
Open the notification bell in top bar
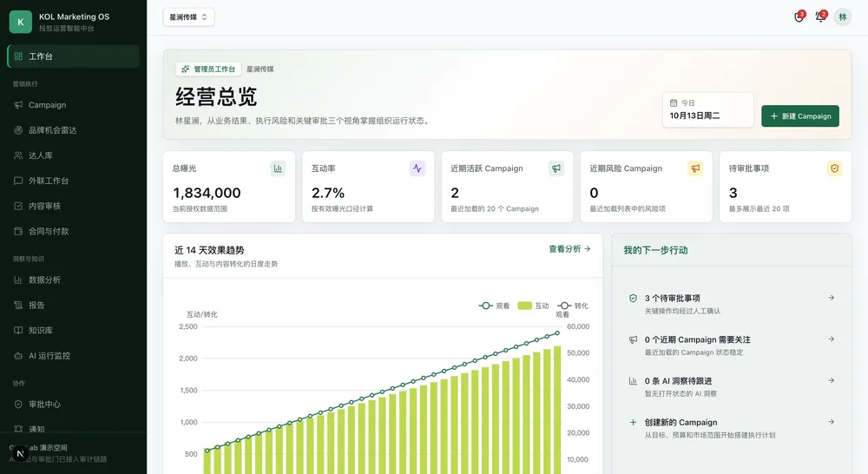pos(820,16)
